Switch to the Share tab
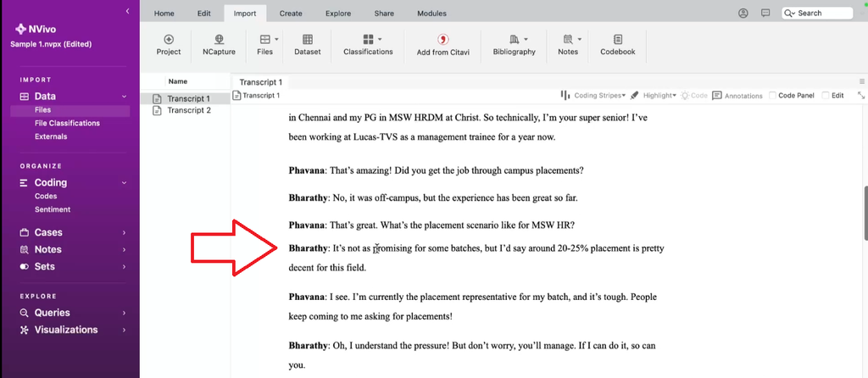Image resolution: width=868 pixels, height=378 pixels. click(x=384, y=14)
